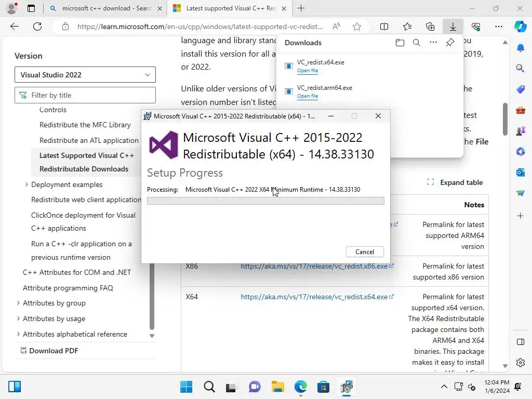The width and height of the screenshot is (532, 399).
Task: Open the Copilot sidebar icon
Action: [520, 26]
